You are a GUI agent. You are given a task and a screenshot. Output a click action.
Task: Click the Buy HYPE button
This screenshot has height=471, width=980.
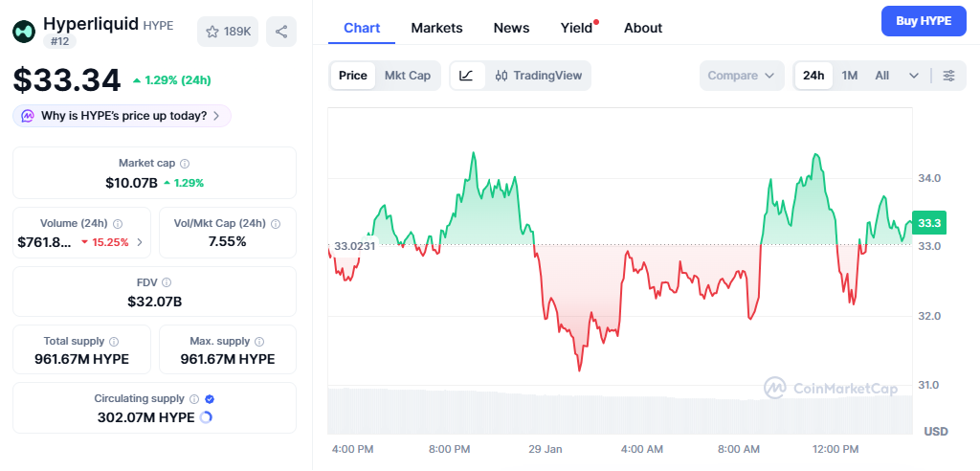pos(924,21)
